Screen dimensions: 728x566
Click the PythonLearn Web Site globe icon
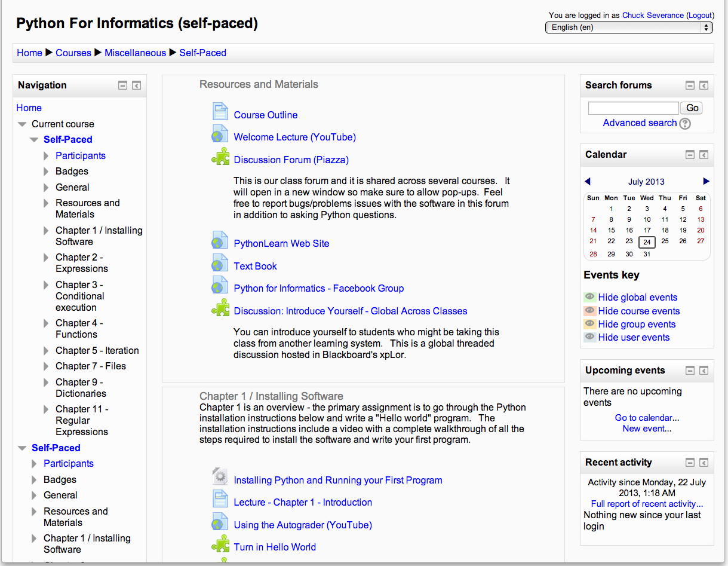click(220, 241)
